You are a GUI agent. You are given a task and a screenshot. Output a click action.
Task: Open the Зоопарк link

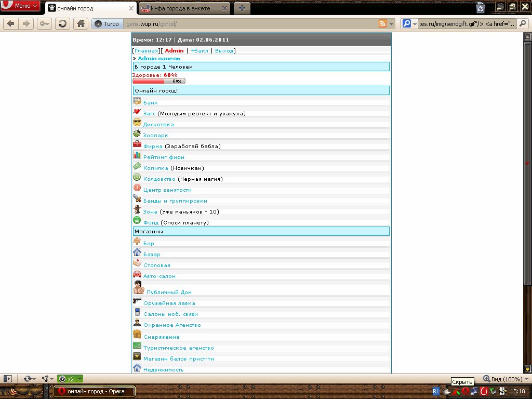point(155,135)
